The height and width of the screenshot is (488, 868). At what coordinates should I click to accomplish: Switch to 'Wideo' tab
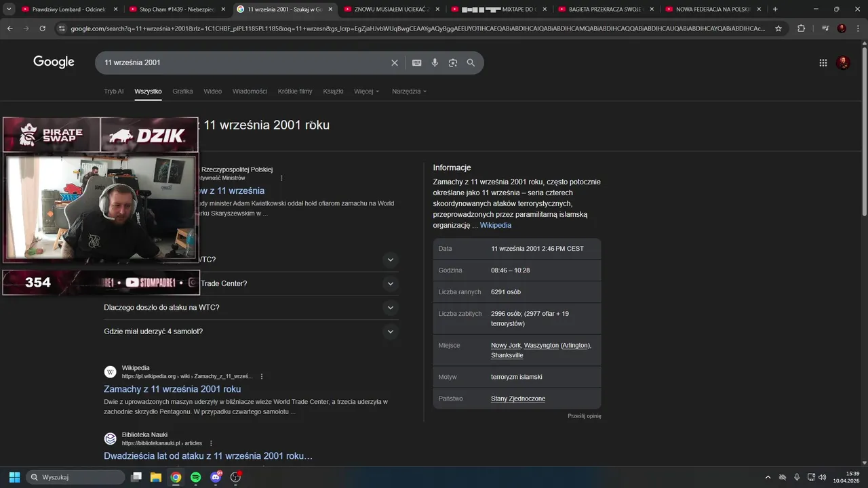212,91
